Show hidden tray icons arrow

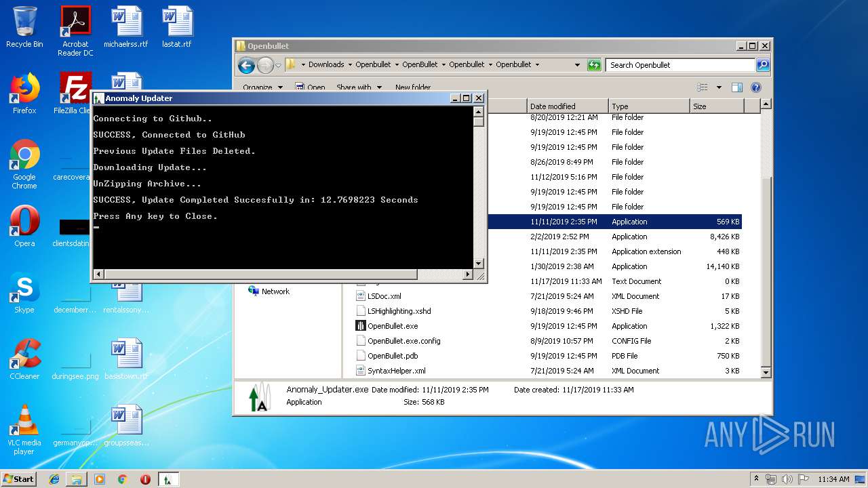click(757, 479)
